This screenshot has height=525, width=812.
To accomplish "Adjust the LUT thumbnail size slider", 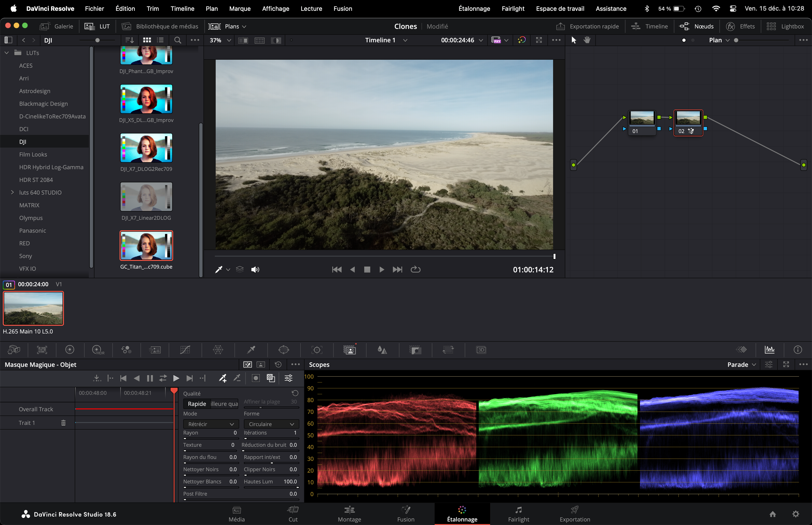I will tap(98, 40).
